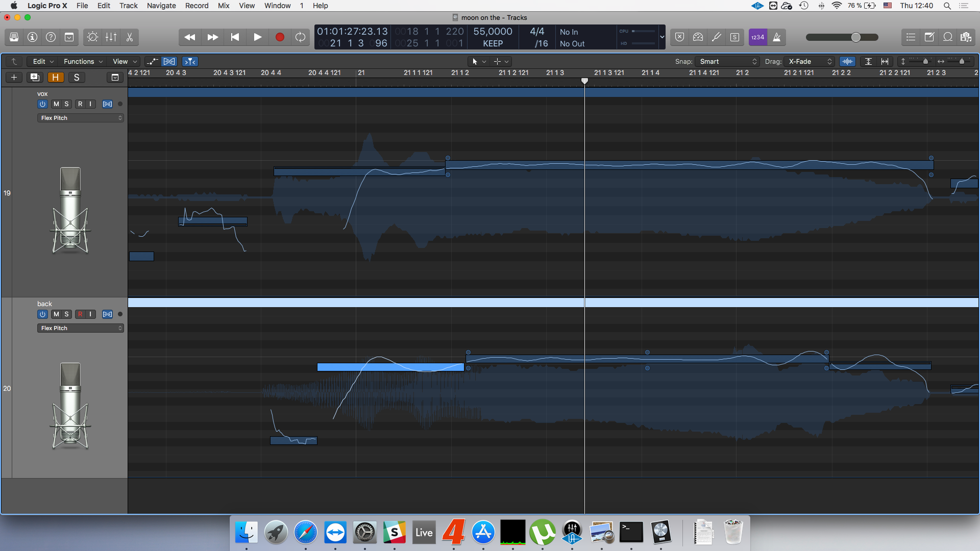Enable record on back track
This screenshot has width=980, height=551.
coord(80,314)
